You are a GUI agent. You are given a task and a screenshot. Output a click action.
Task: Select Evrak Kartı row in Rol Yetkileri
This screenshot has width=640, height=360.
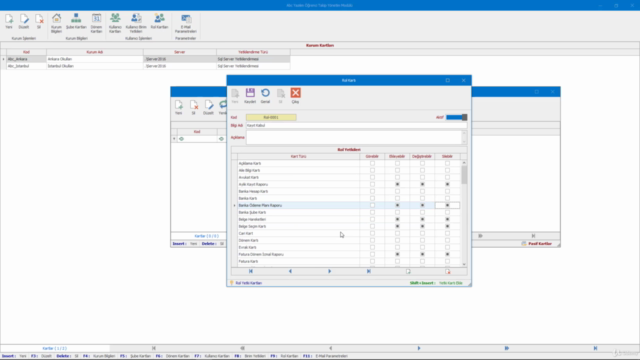(x=349, y=247)
